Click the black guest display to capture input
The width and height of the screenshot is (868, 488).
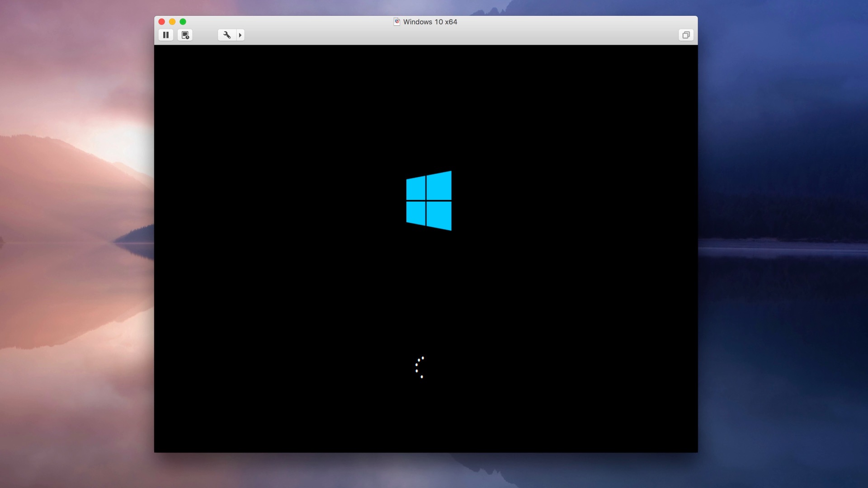coord(316,294)
